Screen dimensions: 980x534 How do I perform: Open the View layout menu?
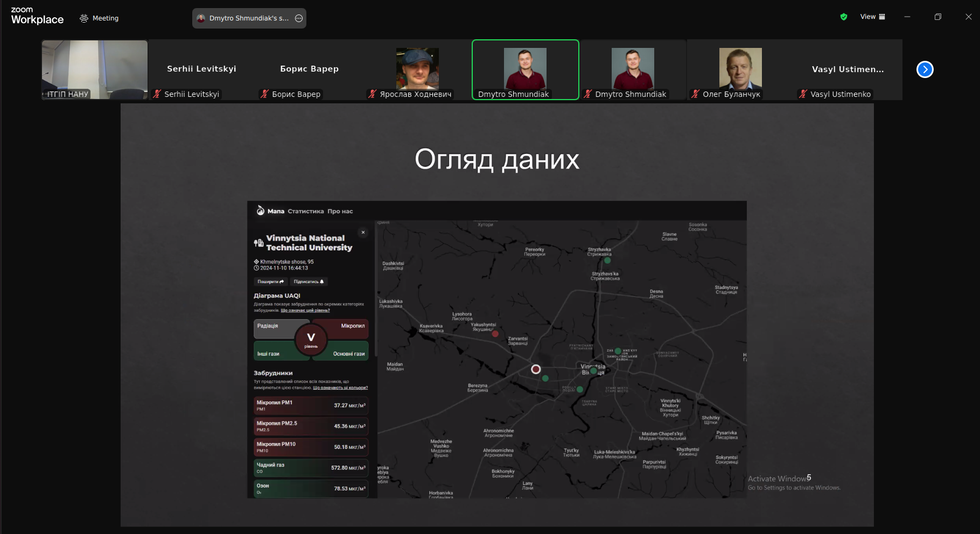pyautogui.click(x=872, y=17)
